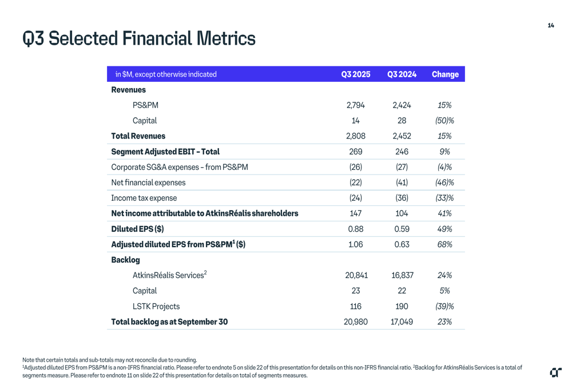Click the AtkinsRéalis logo in the corner
The image size is (572, 392).
[x=555, y=373]
